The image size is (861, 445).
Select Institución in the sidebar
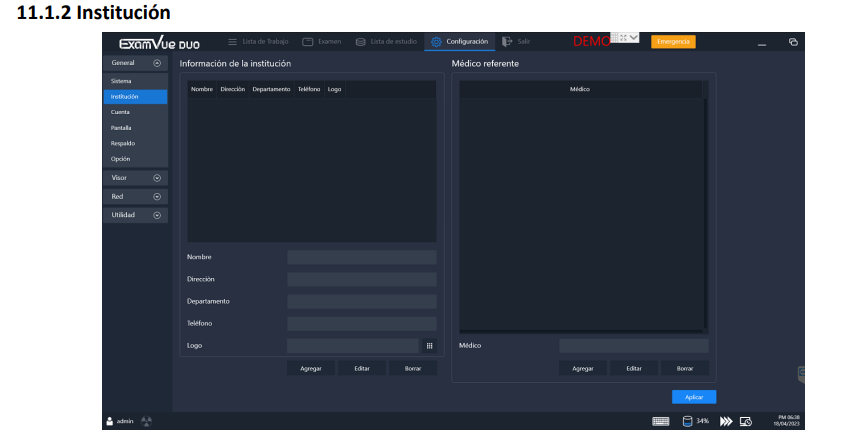pos(136,97)
